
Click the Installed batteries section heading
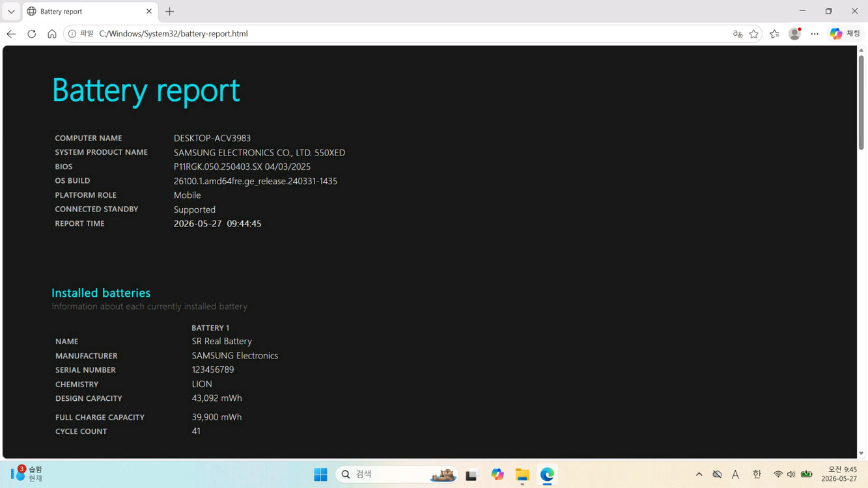[x=101, y=293]
